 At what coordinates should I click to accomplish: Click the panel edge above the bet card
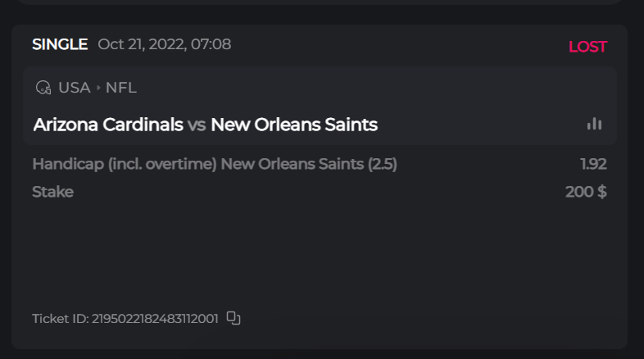(x=320, y=2)
